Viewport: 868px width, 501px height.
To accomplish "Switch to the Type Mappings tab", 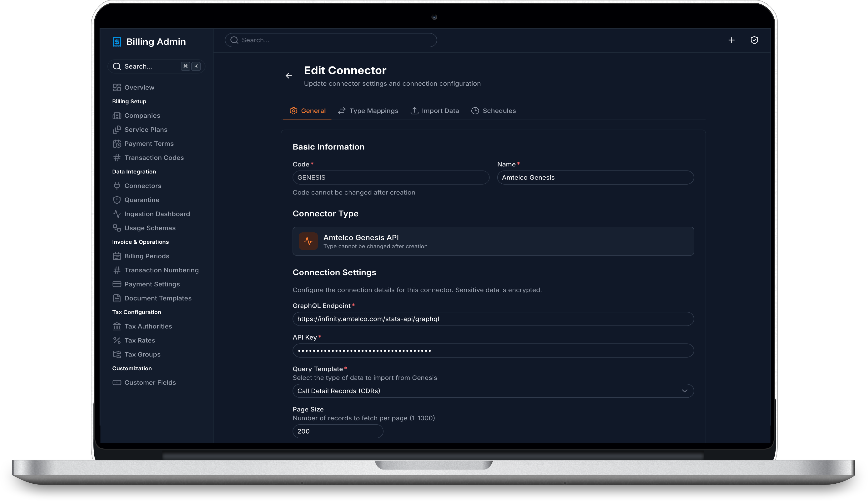I will tap(368, 111).
